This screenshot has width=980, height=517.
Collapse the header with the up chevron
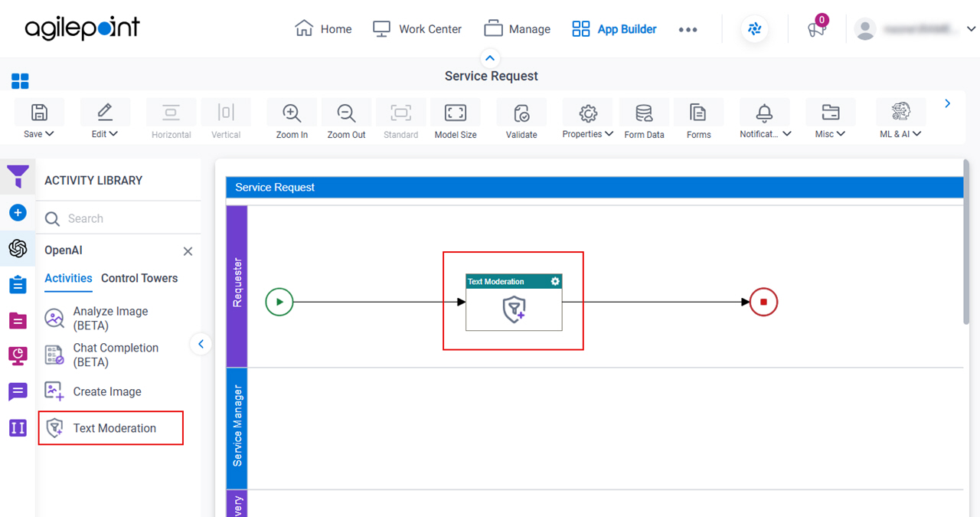[490, 57]
